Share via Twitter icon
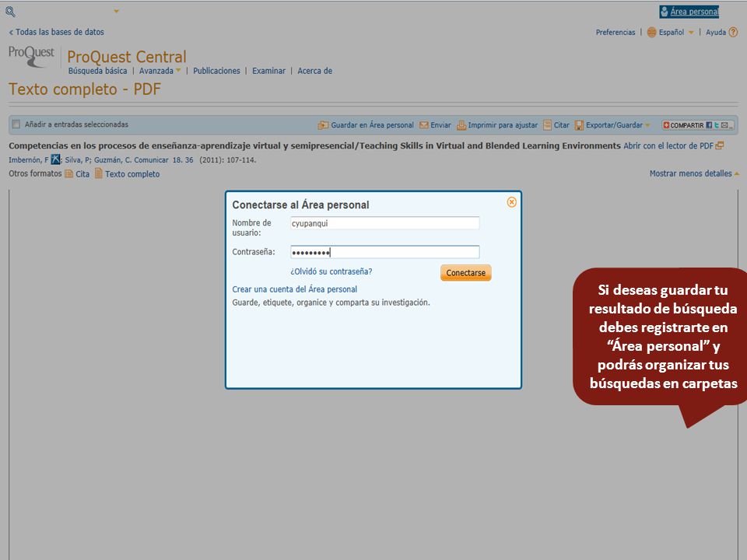Screen dimensions: 747x560 click(x=717, y=125)
